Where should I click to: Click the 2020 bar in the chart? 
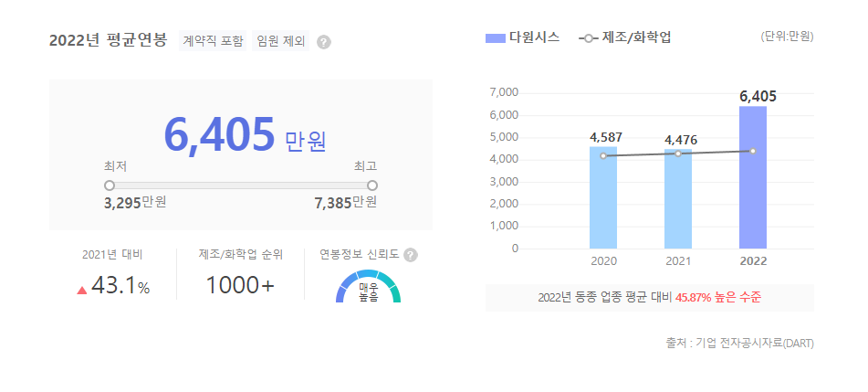tap(603, 197)
